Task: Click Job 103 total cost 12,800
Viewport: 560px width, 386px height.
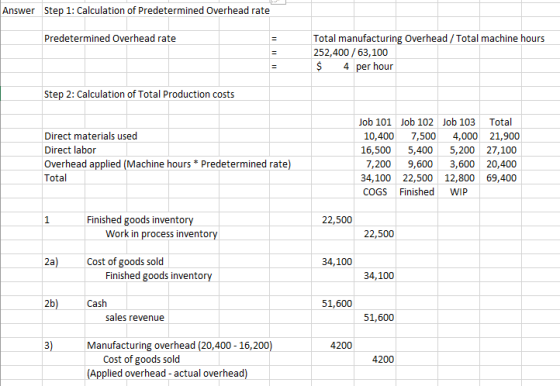Action: pos(460,178)
